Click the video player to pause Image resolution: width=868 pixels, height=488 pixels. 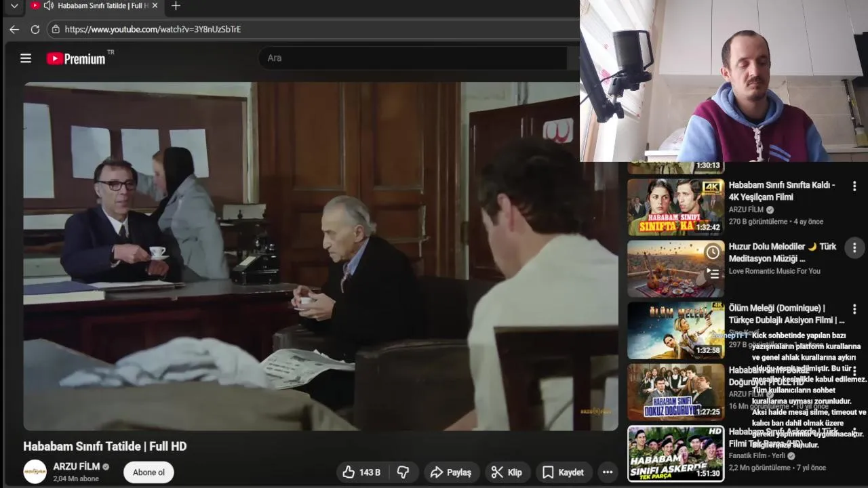pos(321,256)
